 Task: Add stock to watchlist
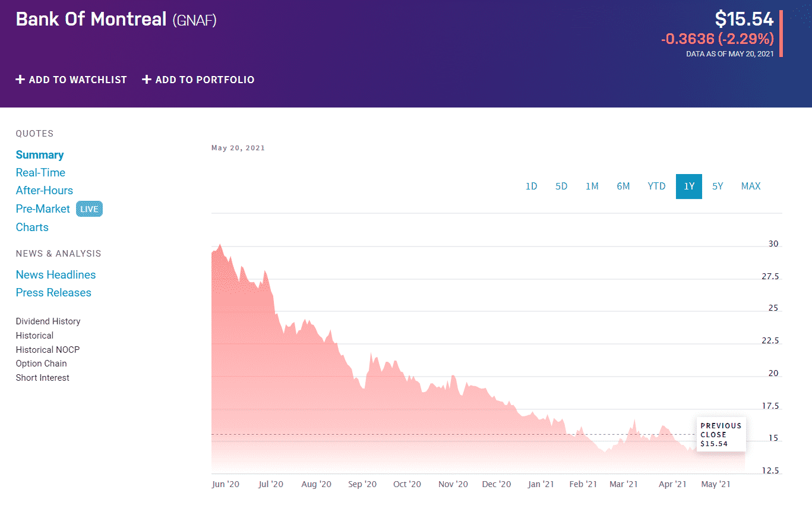(71, 80)
